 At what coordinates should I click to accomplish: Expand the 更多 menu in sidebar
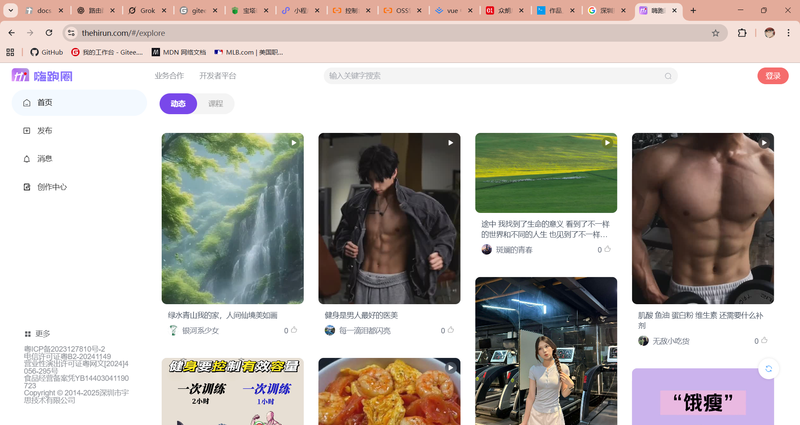tap(37, 334)
